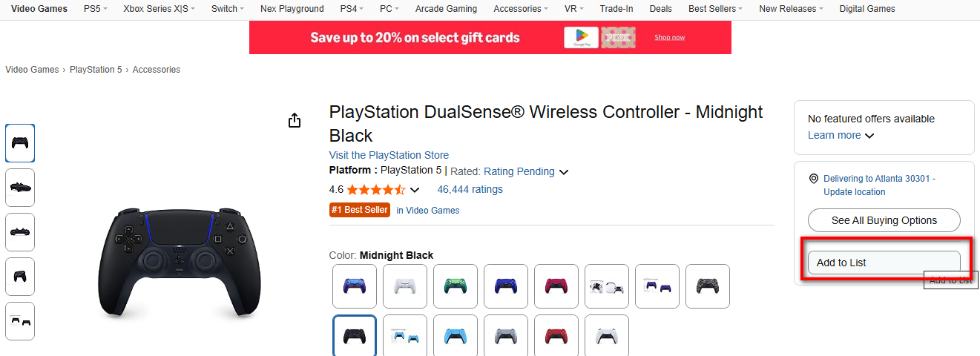Click the star rating icons
The width and height of the screenshot is (980, 356).
tap(375, 190)
